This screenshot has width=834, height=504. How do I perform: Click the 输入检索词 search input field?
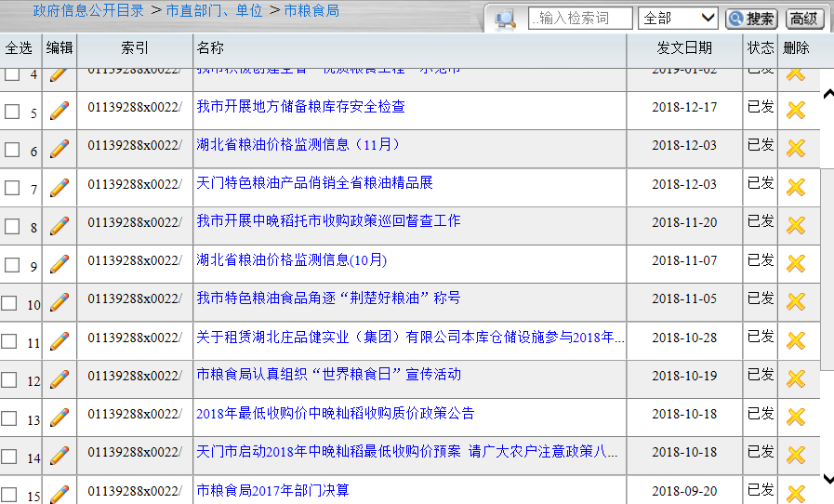580,19
